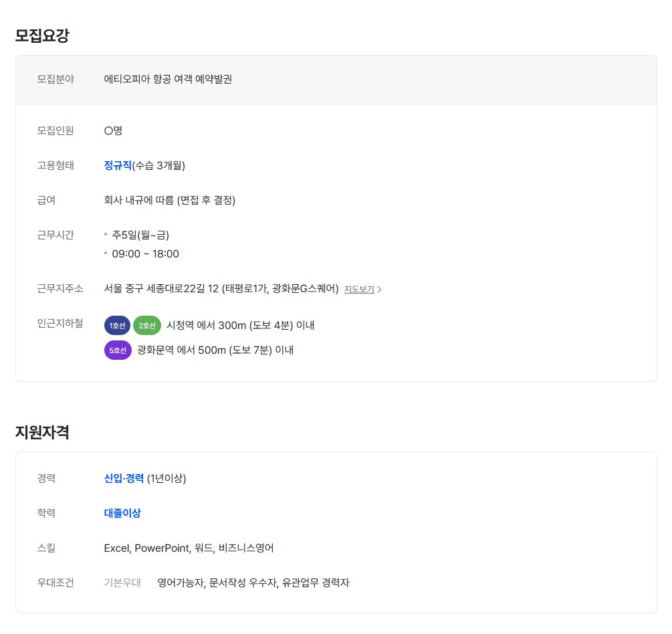Click the 지원자격 section heading
Screen dimensions: 672x634
click(42, 432)
